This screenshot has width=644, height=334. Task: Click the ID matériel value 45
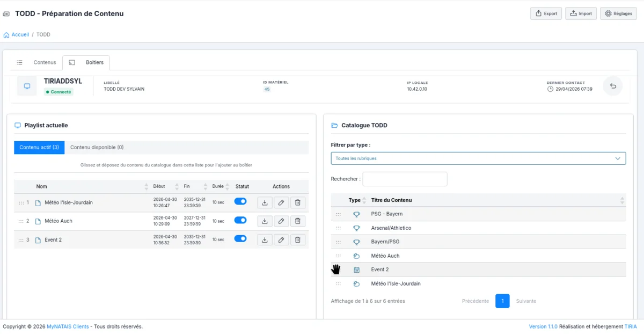(267, 89)
